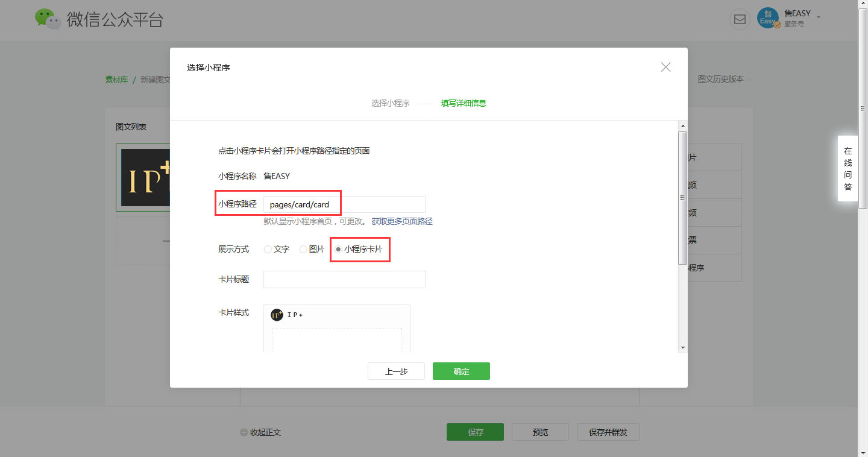Close the 选择小程序 dialog
Viewport: 868px width, 457px height.
click(x=665, y=67)
